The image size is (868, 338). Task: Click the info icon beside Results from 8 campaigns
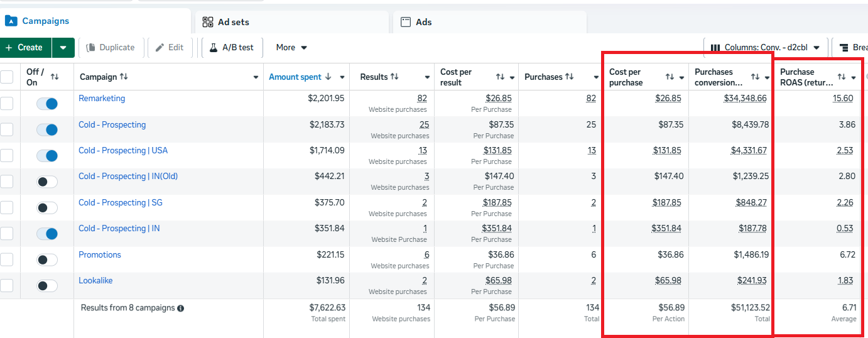pos(181,308)
